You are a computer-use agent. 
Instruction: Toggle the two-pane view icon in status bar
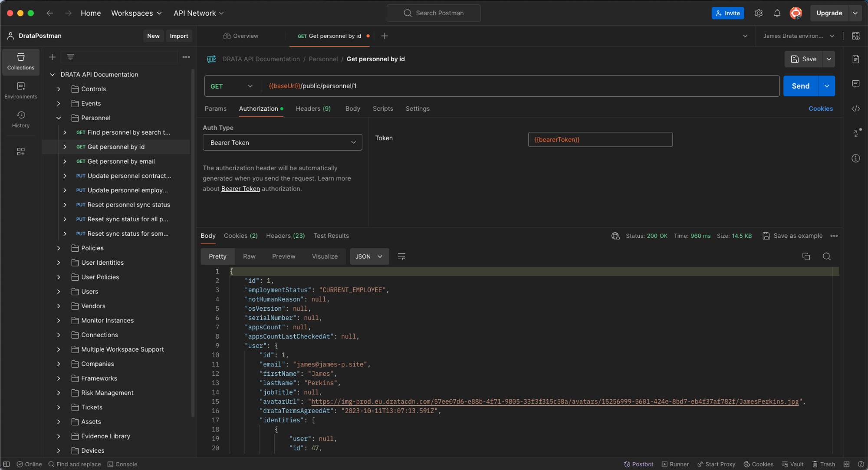tap(846, 464)
